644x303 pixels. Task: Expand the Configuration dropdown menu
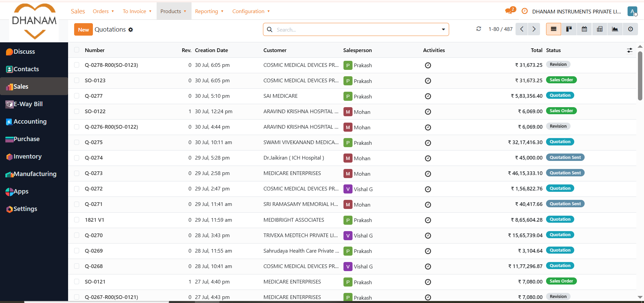(x=251, y=11)
